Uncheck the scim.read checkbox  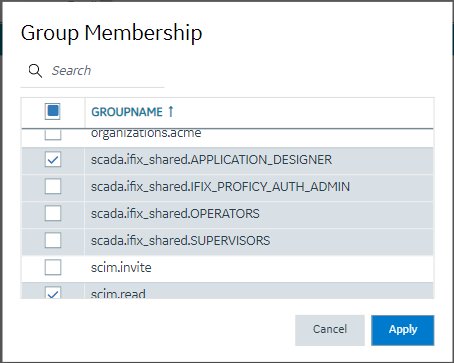(x=53, y=292)
